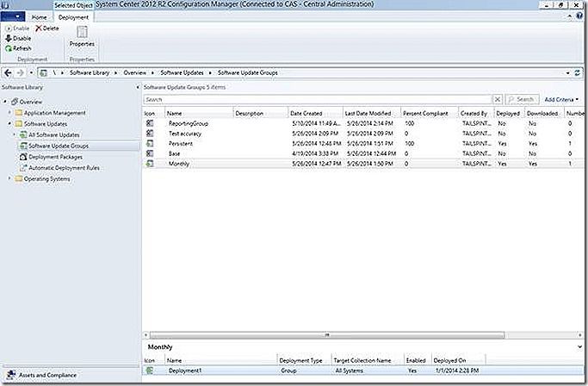Select the Base update group
The width and height of the screenshot is (588, 386).
363,153
